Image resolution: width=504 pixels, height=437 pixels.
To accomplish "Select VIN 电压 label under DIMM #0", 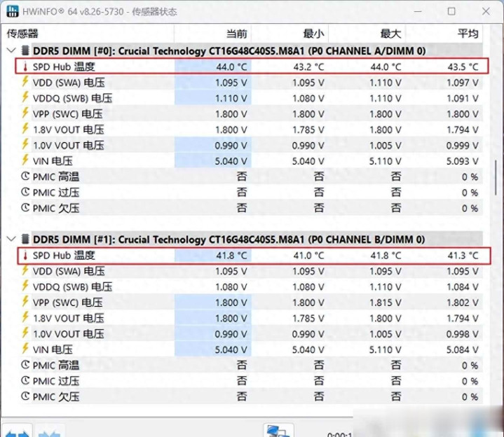I will click(x=53, y=161).
